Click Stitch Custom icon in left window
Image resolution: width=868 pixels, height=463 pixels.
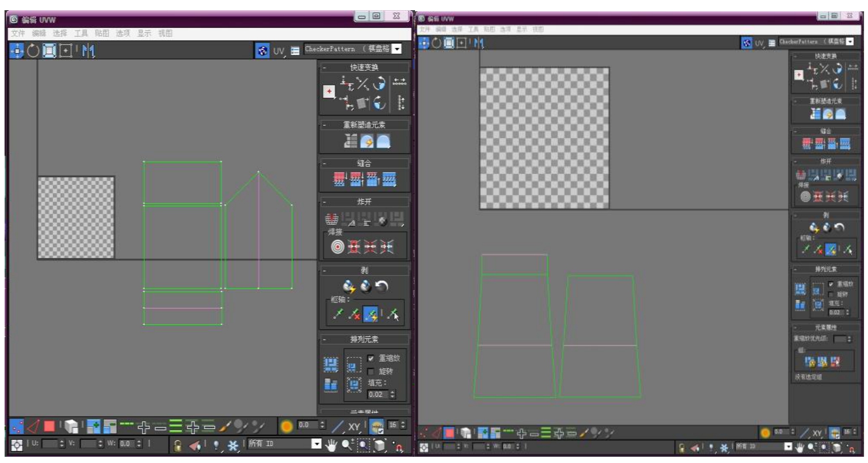(389, 179)
